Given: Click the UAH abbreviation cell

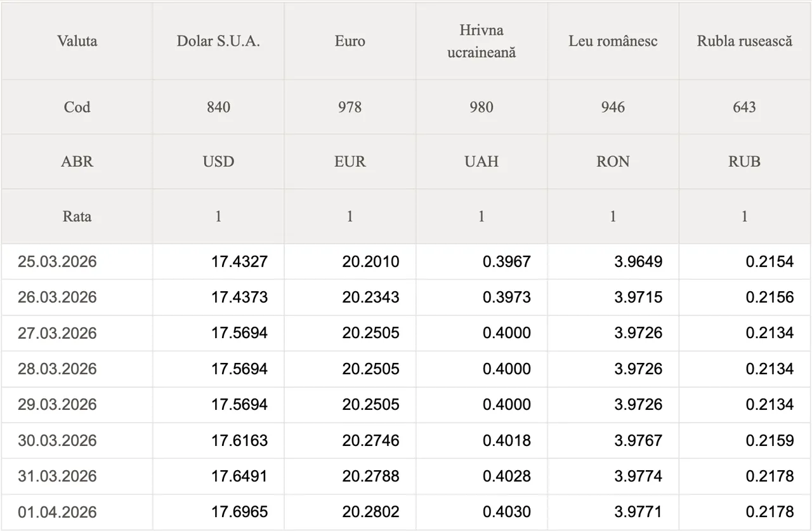Looking at the screenshot, I should (481, 161).
